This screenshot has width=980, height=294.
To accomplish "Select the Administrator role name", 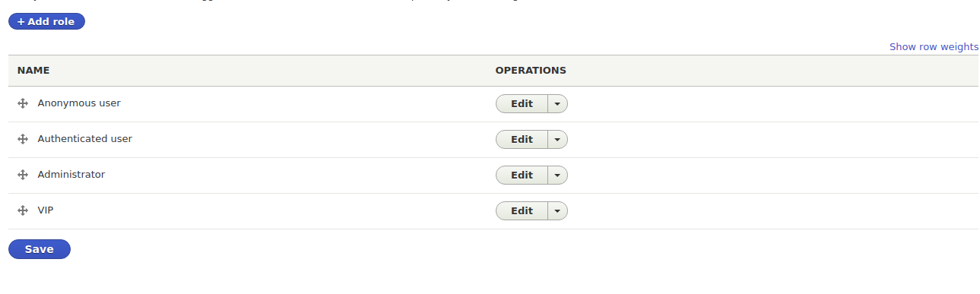I will [x=71, y=175].
